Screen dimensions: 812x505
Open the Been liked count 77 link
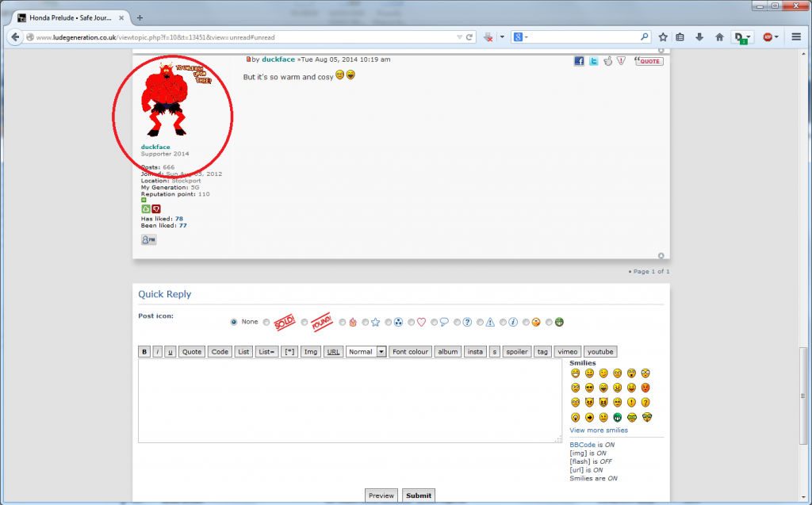tap(183, 225)
